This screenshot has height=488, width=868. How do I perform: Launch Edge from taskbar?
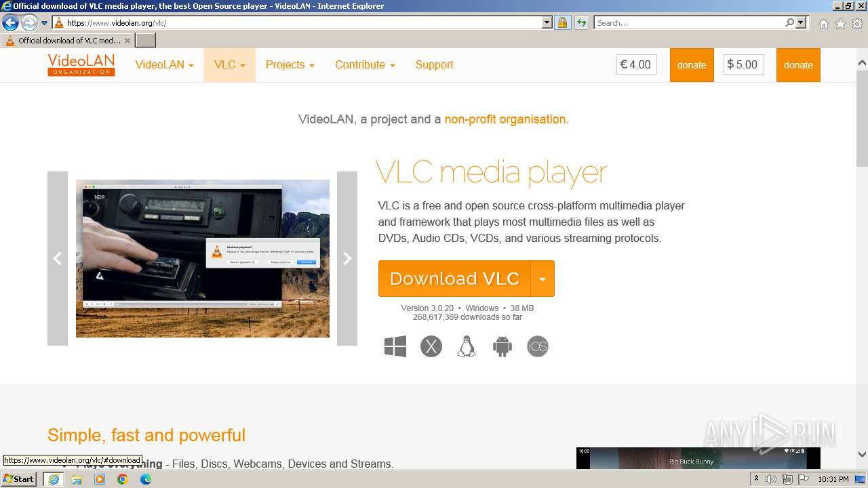click(x=146, y=479)
